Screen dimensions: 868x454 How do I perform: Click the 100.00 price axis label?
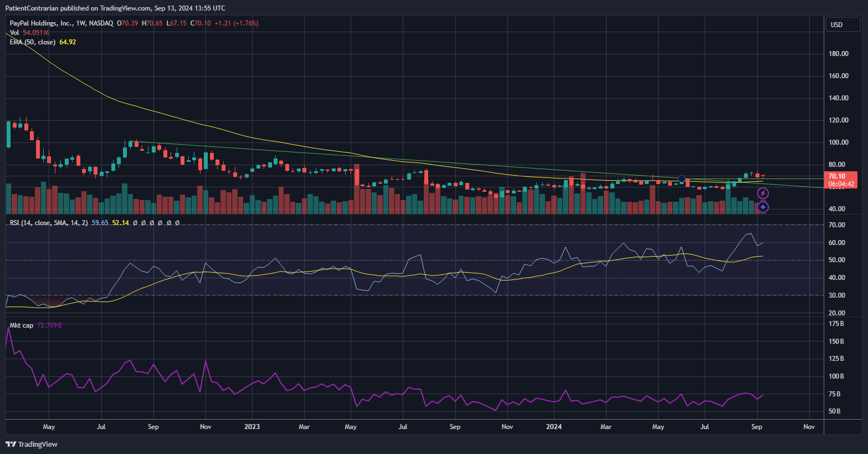pos(839,142)
